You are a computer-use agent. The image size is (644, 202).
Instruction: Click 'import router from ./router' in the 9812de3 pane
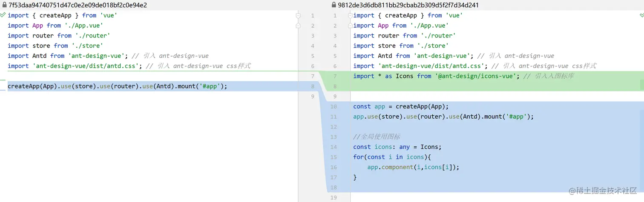[x=404, y=36]
